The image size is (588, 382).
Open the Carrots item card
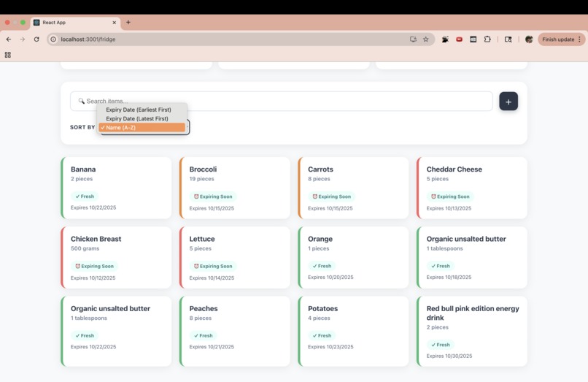(353, 188)
